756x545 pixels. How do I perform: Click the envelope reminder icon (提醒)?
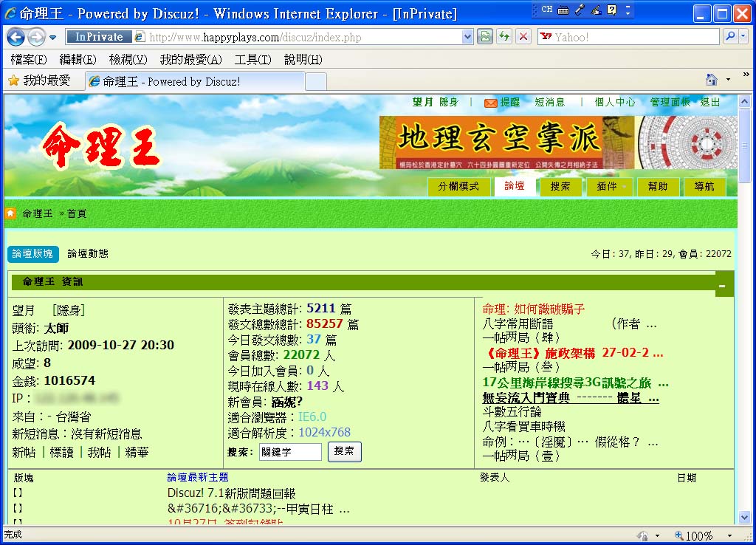pos(490,103)
